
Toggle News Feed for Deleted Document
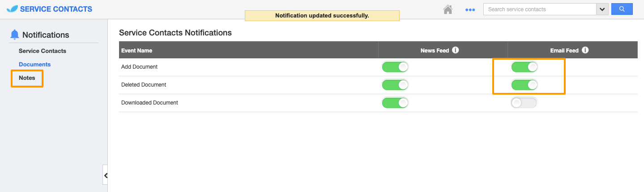click(x=395, y=85)
